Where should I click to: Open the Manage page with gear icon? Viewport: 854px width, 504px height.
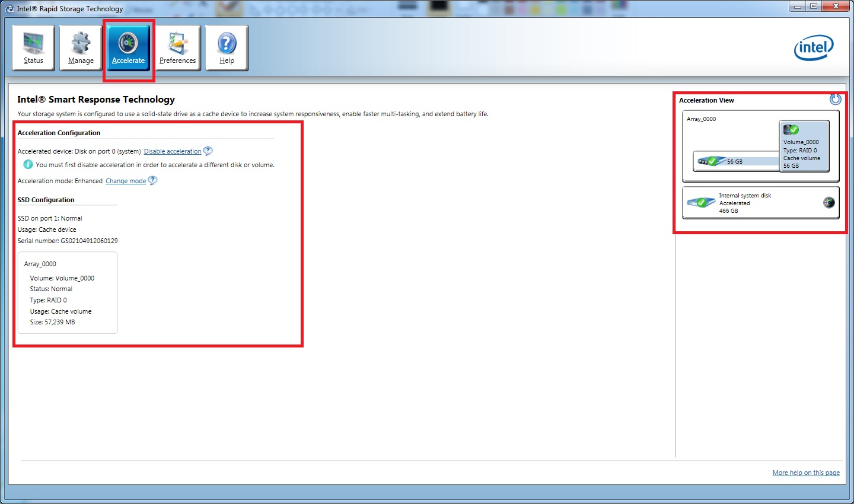tap(81, 48)
